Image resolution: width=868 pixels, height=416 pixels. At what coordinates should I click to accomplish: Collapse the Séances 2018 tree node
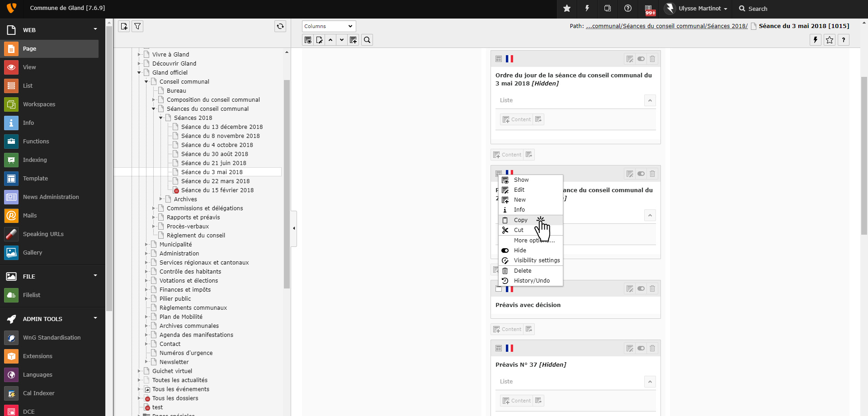tap(161, 118)
